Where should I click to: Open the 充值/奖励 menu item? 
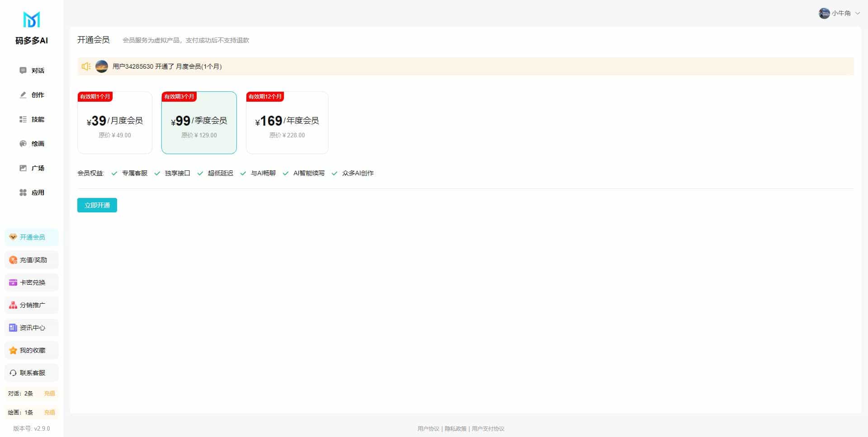(x=32, y=260)
